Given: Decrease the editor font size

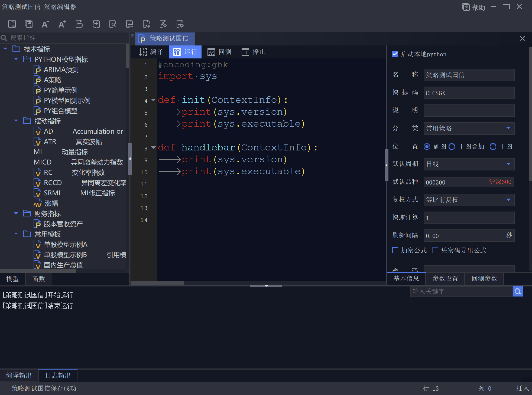Looking at the screenshot, I should (x=45, y=24).
